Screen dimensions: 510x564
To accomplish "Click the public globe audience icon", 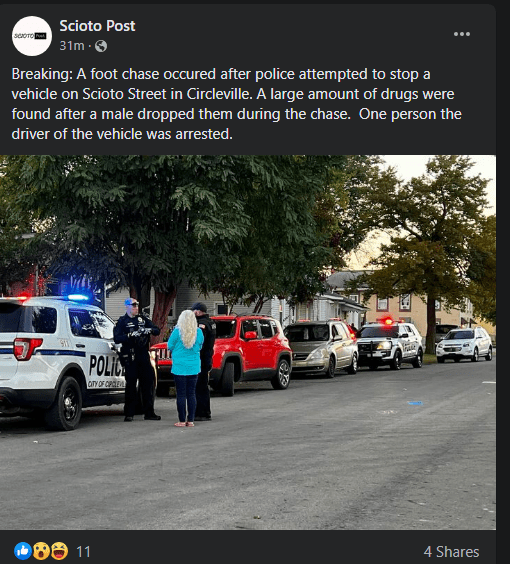I will point(101,46).
